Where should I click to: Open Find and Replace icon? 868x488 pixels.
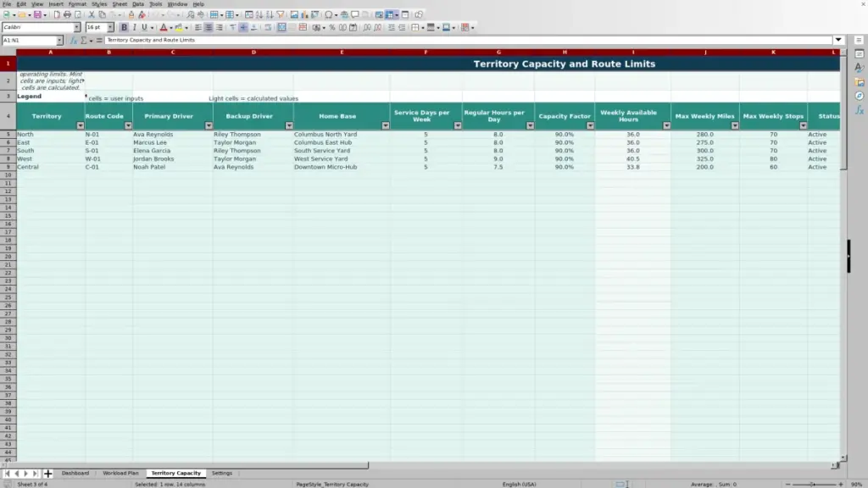point(191,14)
